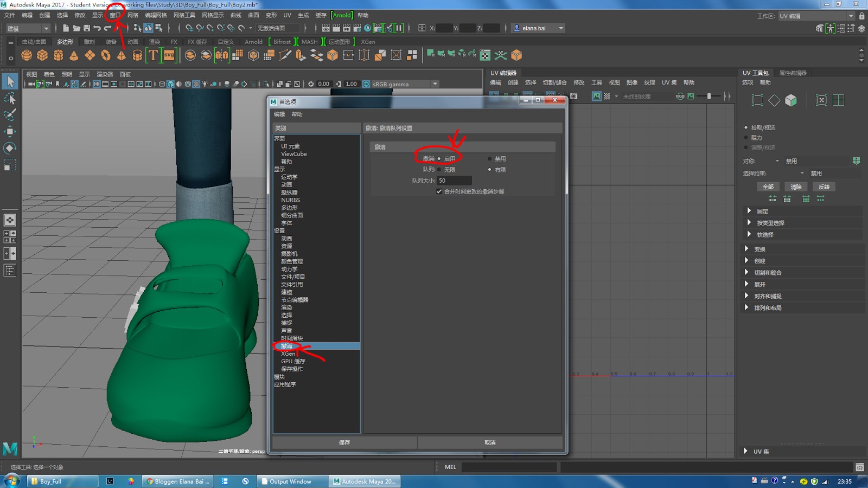Click the checker texture icon in UV editor
This screenshot has width=868, height=488.
click(607, 96)
